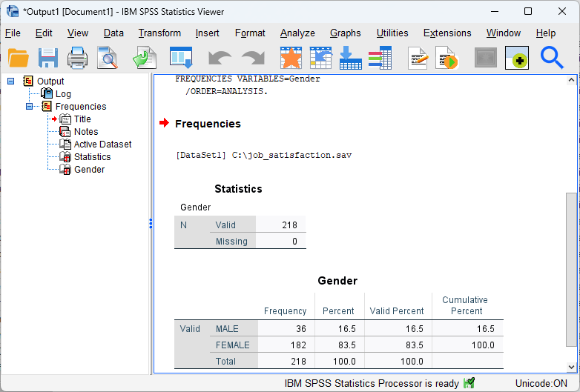This screenshot has width=580, height=392.
Task: Click the FEMALE row label
Action: pos(233,345)
